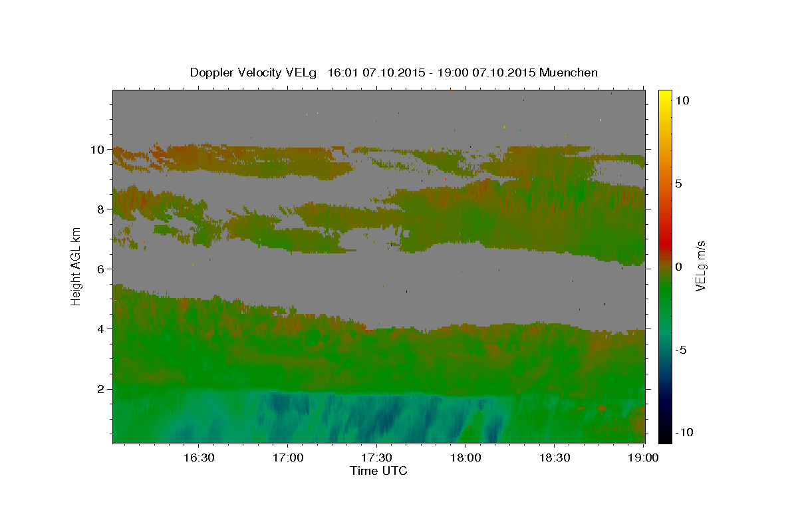Click the 'Muenchen' location in the title
798x532 pixels.
(x=569, y=72)
